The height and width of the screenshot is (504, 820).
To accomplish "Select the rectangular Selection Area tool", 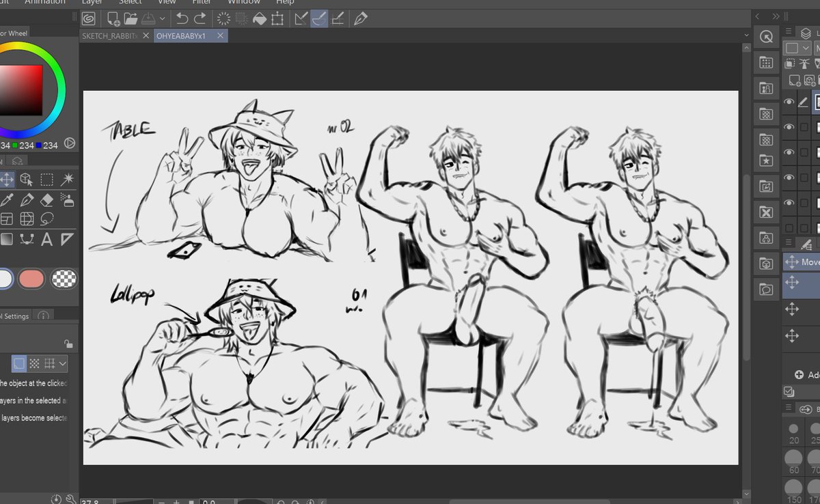I will pos(46,180).
